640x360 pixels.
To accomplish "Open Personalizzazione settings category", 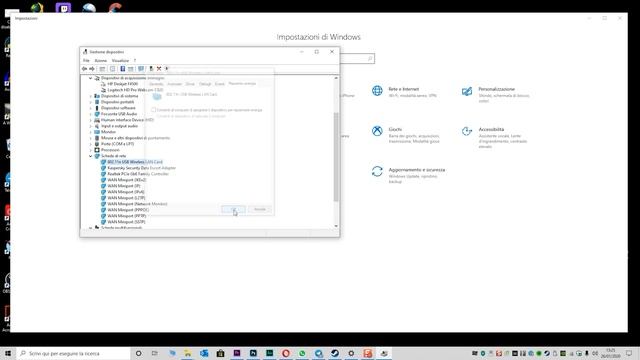I will point(496,94).
